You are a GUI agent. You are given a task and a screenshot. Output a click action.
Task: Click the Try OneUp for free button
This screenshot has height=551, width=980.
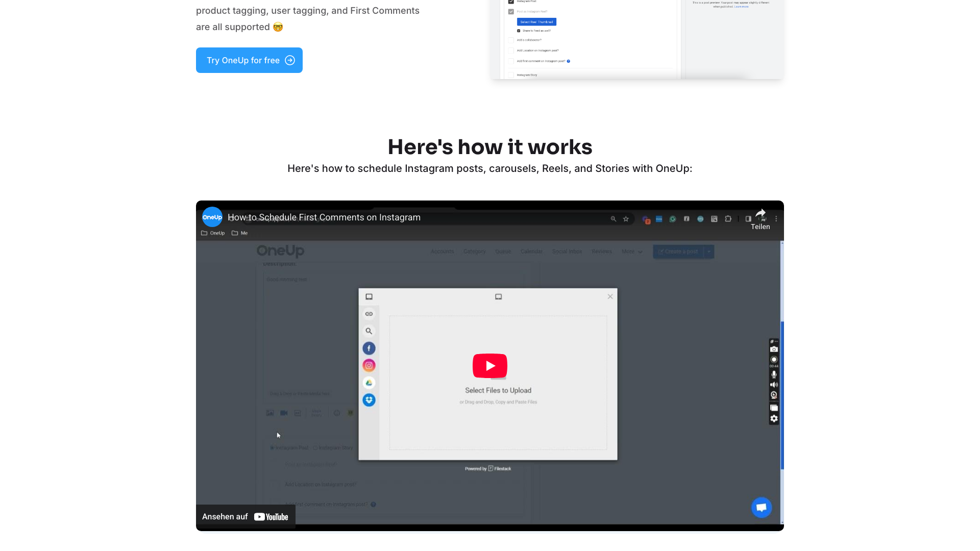[249, 60]
